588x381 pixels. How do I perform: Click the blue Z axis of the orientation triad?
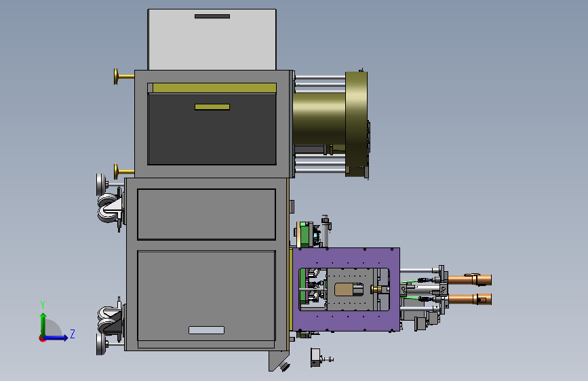(x=56, y=338)
